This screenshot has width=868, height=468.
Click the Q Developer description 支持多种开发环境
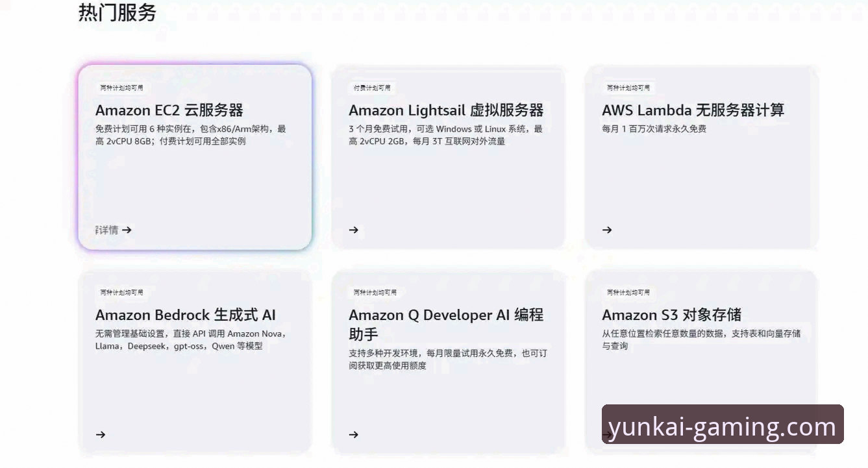point(448,360)
